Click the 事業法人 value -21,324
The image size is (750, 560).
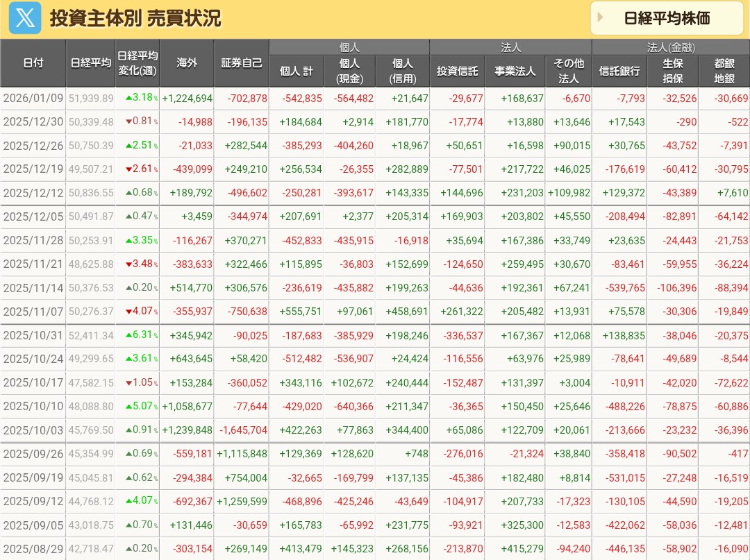526,453
